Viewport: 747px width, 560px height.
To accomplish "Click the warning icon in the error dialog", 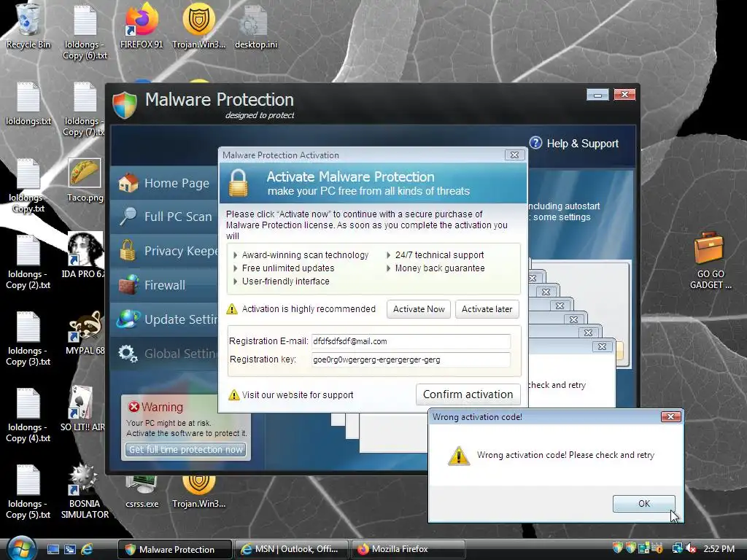I will 458,455.
